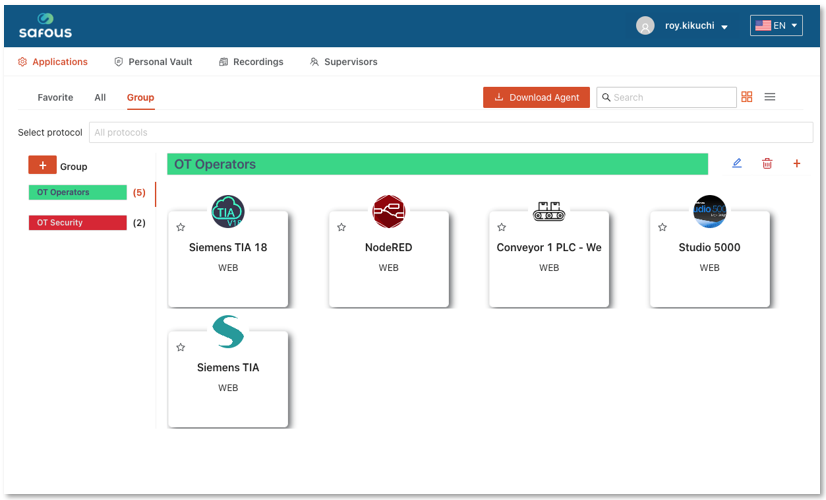Switch to the Favorite tab
The width and height of the screenshot is (826, 500).
tap(55, 98)
